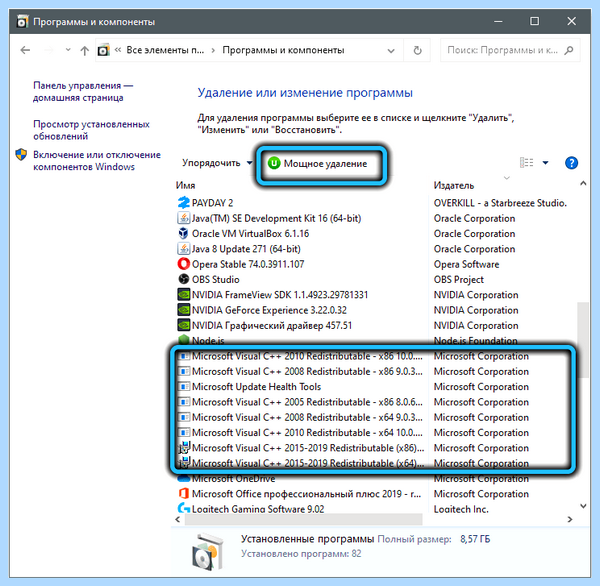
Task: Open Control Panel home page link
Action: (83, 91)
